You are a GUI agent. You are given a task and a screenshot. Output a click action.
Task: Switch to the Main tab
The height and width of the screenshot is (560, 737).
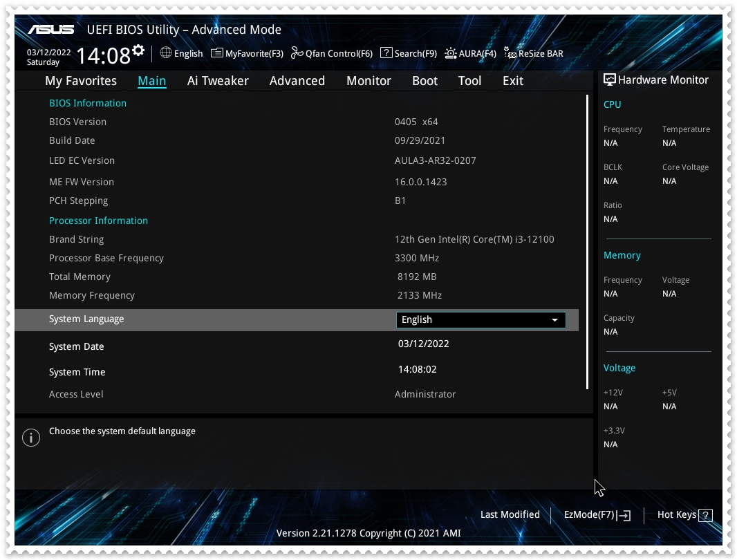[152, 81]
